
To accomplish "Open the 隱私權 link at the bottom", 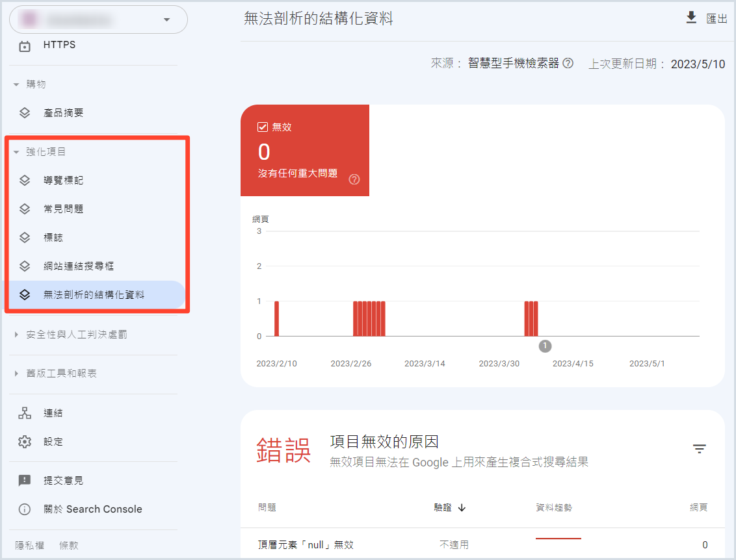I will click(30, 546).
